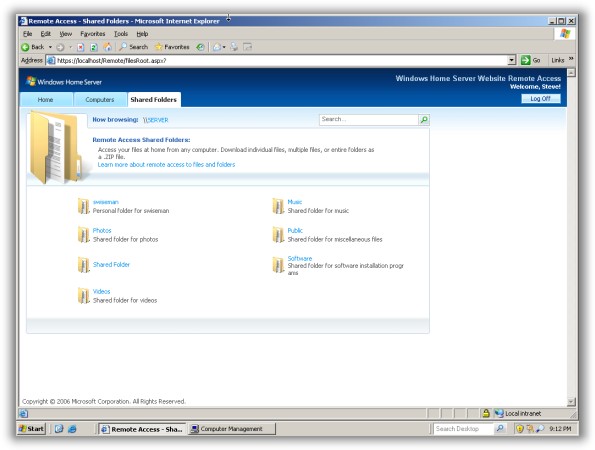Viewport: 595px width, 450px height.
Task: Click the security shield tray icon
Action: click(520, 429)
